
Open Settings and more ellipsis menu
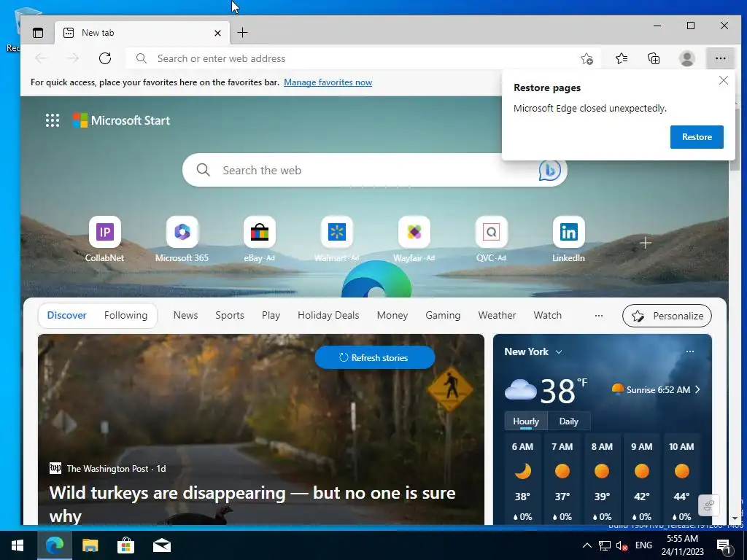720,58
